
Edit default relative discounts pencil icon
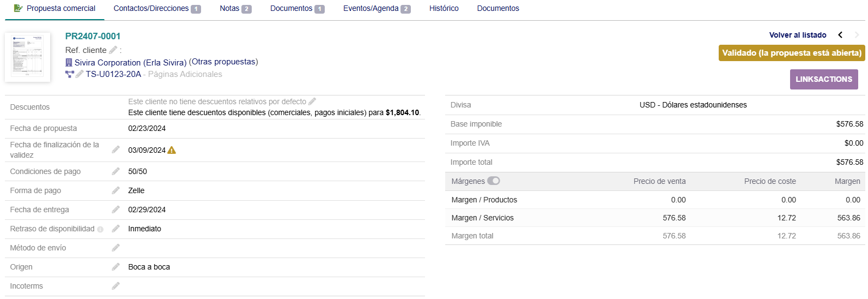click(312, 101)
